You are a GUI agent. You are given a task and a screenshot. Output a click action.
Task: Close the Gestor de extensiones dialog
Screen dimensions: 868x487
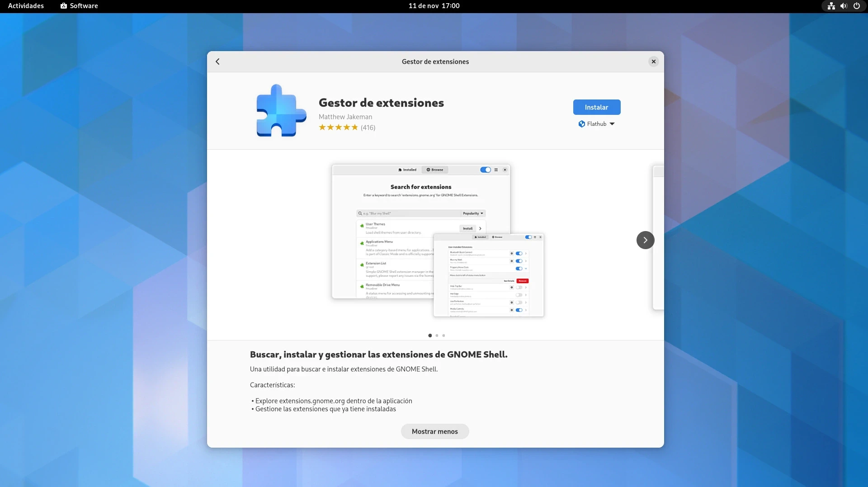(x=653, y=61)
